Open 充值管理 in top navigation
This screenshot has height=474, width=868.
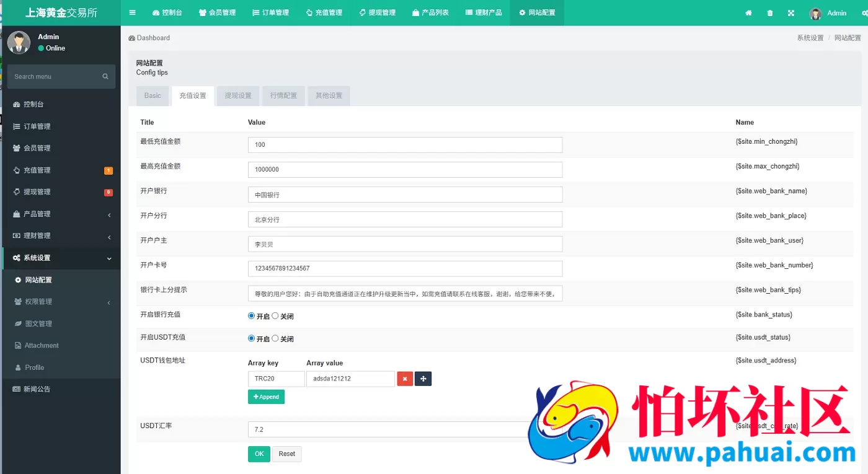point(324,13)
